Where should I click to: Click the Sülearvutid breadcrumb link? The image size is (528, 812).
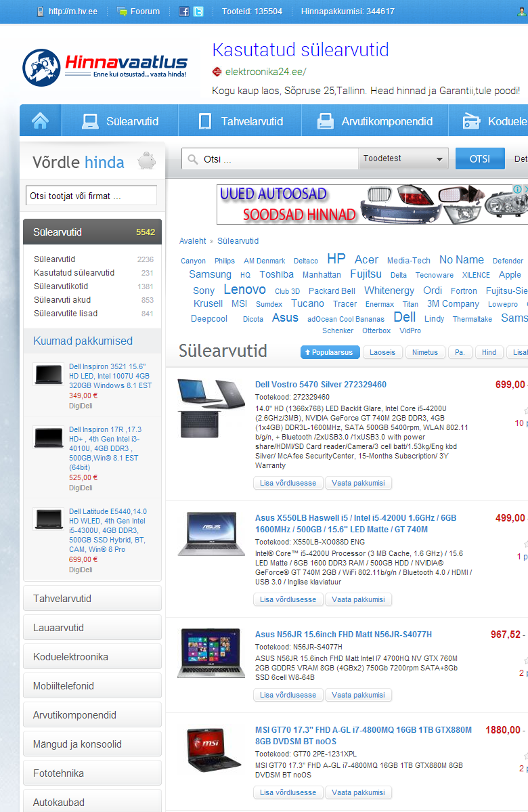(x=238, y=241)
